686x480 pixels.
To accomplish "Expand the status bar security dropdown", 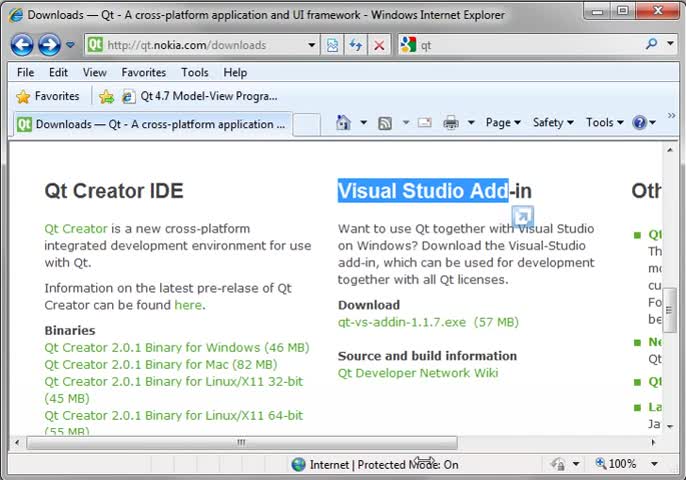I will (x=576, y=464).
